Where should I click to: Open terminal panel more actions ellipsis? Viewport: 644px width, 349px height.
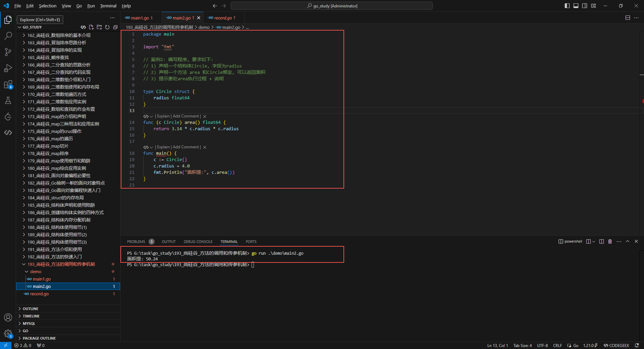tap(619, 242)
